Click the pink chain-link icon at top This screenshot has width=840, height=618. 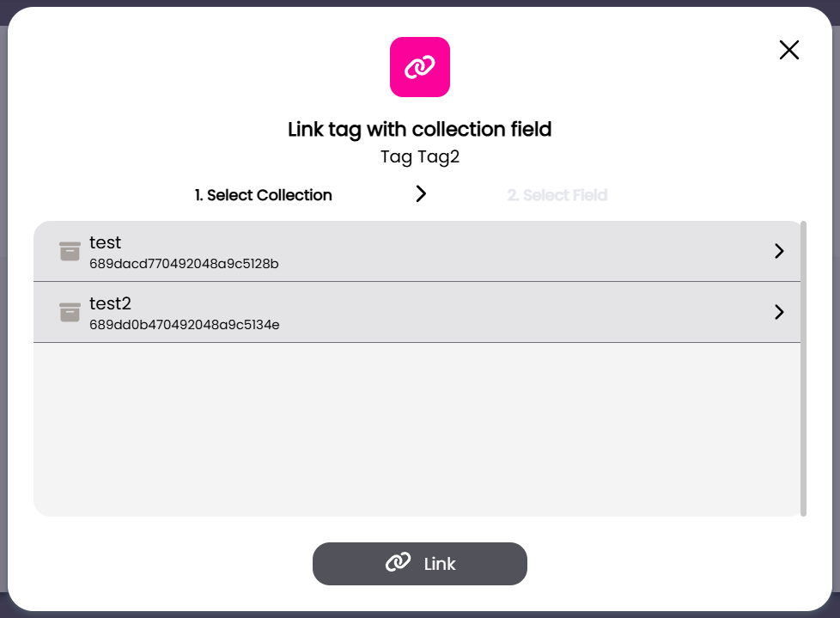pos(420,67)
